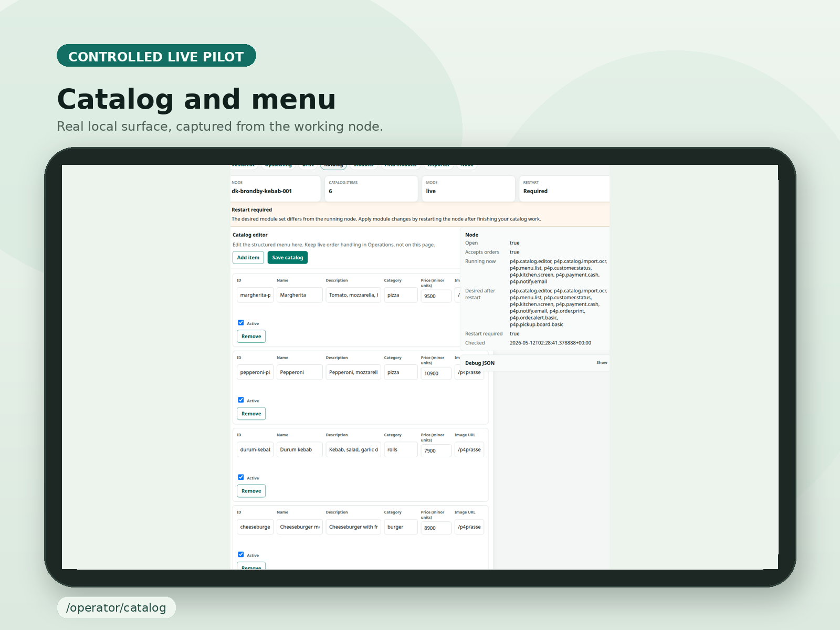The image size is (840, 630).
Task: Click the Controlled Live Pilot badge
Action: (x=156, y=56)
